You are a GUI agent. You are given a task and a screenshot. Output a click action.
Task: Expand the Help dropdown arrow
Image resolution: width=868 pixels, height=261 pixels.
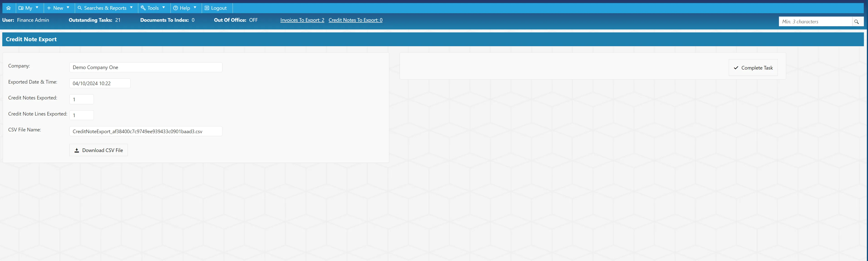pyautogui.click(x=195, y=7)
